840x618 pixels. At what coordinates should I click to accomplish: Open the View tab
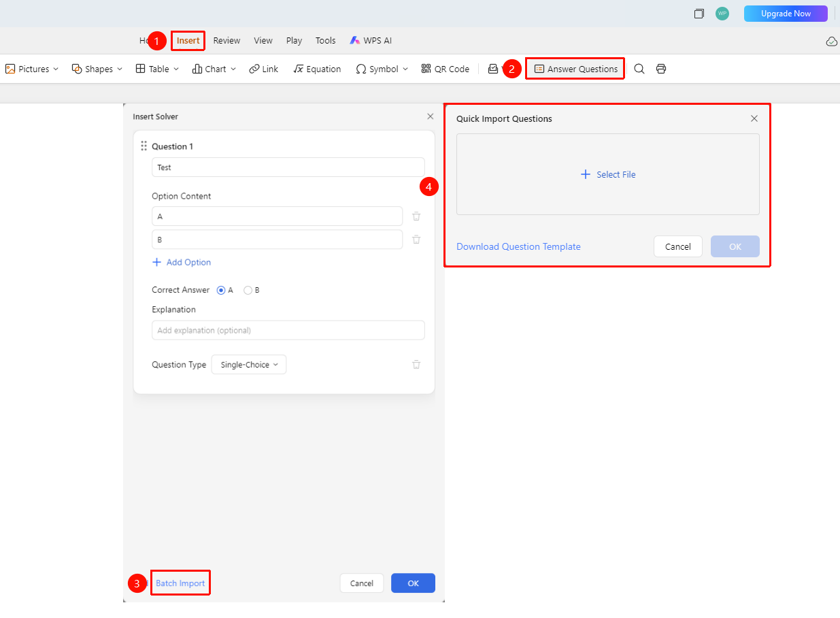263,41
